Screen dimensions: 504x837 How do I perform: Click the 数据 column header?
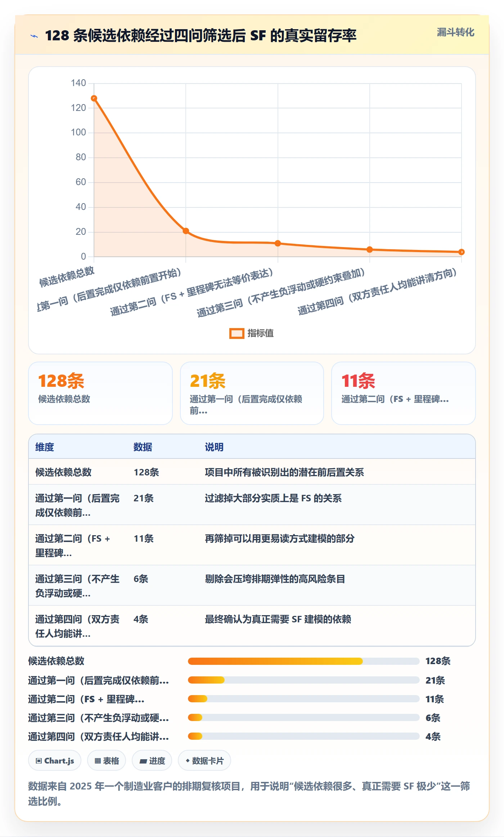pos(143,447)
